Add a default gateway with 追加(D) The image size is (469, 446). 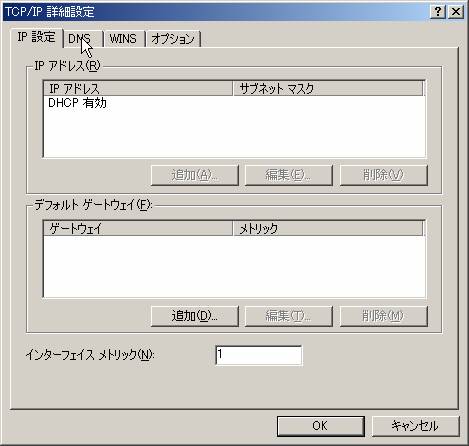[x=195, y=316]
